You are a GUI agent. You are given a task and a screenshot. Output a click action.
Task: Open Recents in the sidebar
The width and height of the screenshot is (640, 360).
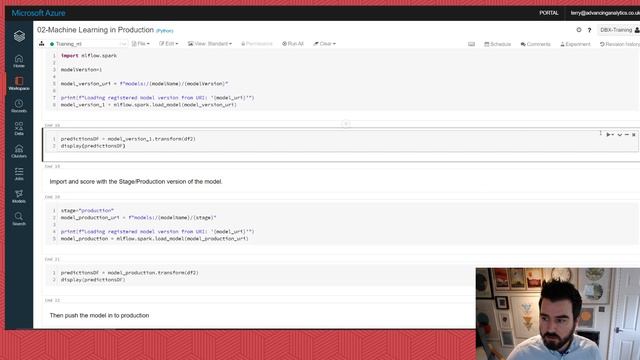click(x=19, y=106)
